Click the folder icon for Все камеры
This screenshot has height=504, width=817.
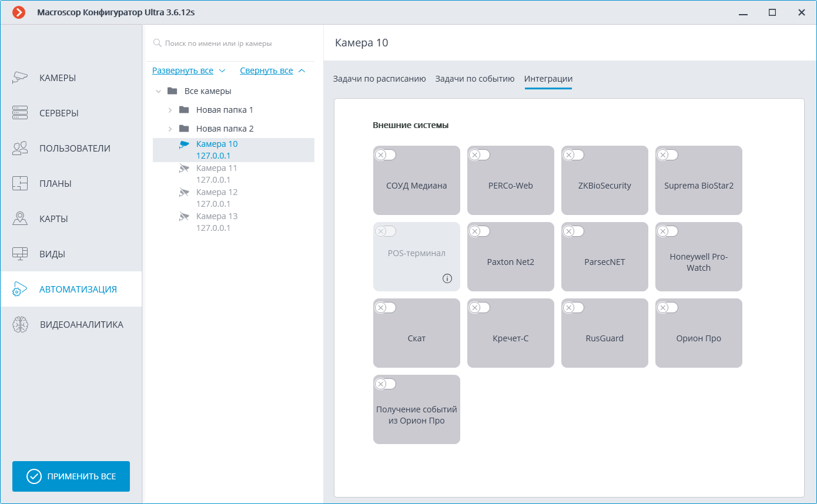(172, 91)
